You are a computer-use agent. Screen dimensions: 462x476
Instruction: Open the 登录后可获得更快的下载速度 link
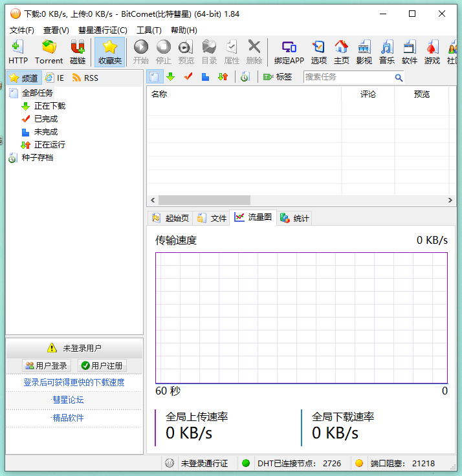(x=74, y=382)
